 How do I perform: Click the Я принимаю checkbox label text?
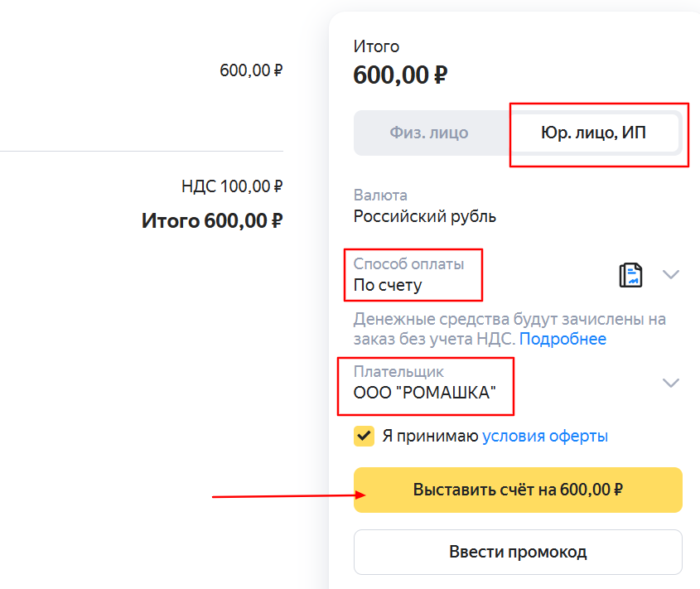coord(430,436)
